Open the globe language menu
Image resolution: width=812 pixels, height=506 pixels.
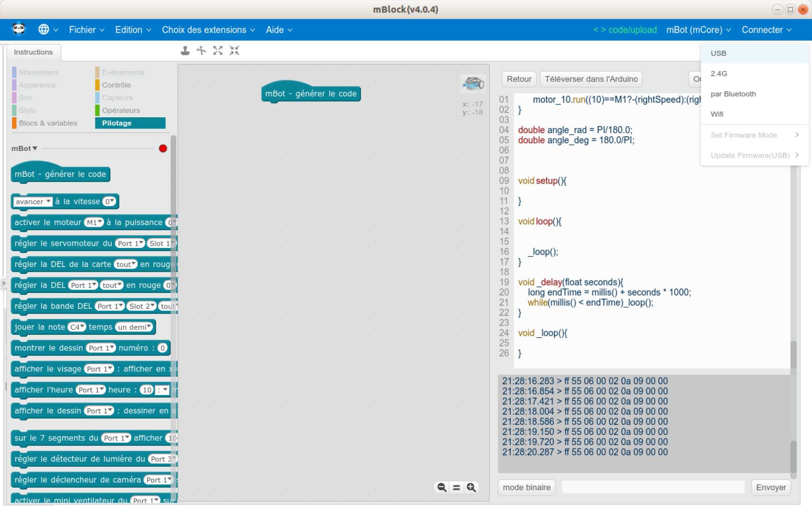pyautogui.click(x=48, y=30)
